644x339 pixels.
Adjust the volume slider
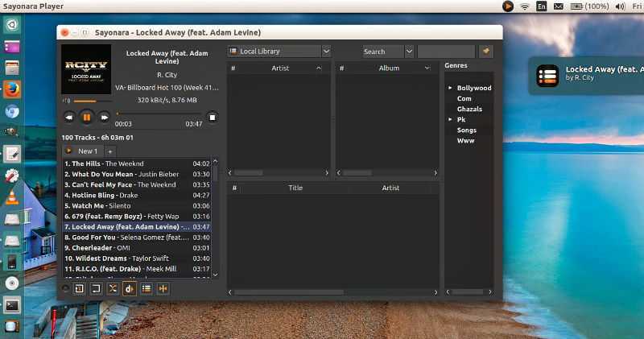click(x=93, y=101)
